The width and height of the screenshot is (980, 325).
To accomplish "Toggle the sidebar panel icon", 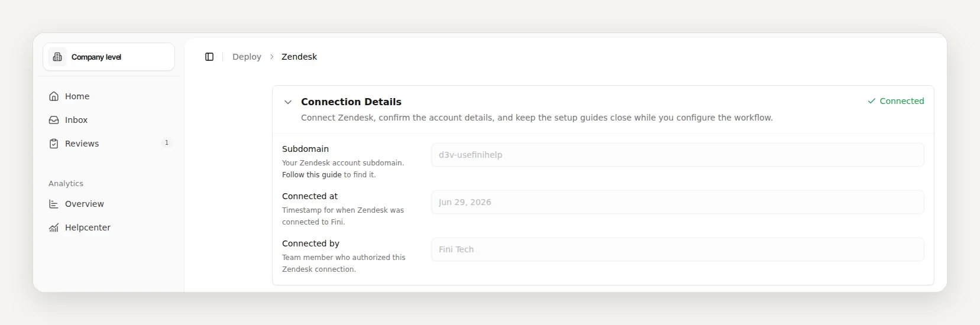I will tap(209, 57).
